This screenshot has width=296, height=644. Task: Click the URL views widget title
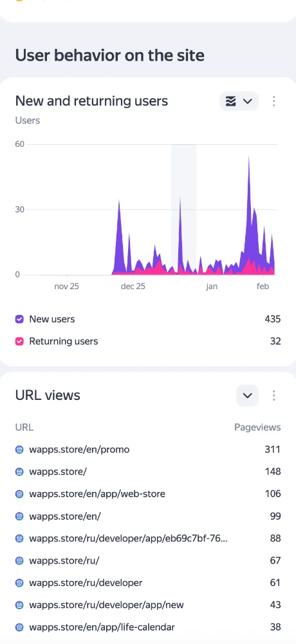click(x=48, y=395)
